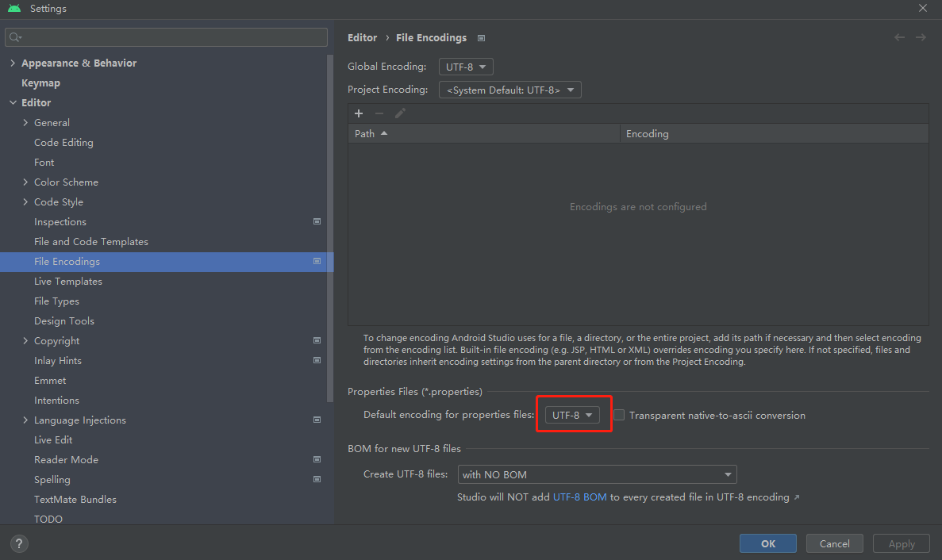Click the Editor breadcrumb
Screen dimensions: 942x560
[362, 37]
